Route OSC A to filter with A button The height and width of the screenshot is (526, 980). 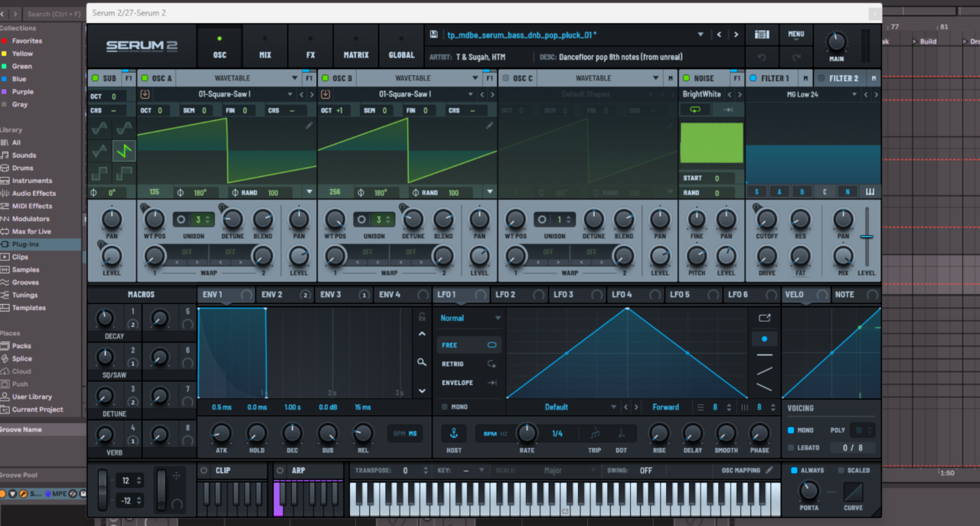pyautogui.click(x=780, y=191)
